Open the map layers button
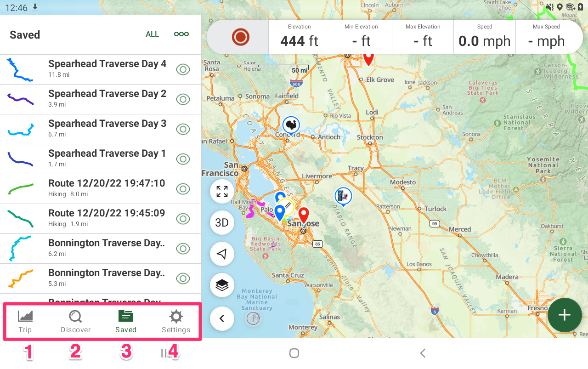This screenshot has width=588, height=369. (x=222, y=285)
